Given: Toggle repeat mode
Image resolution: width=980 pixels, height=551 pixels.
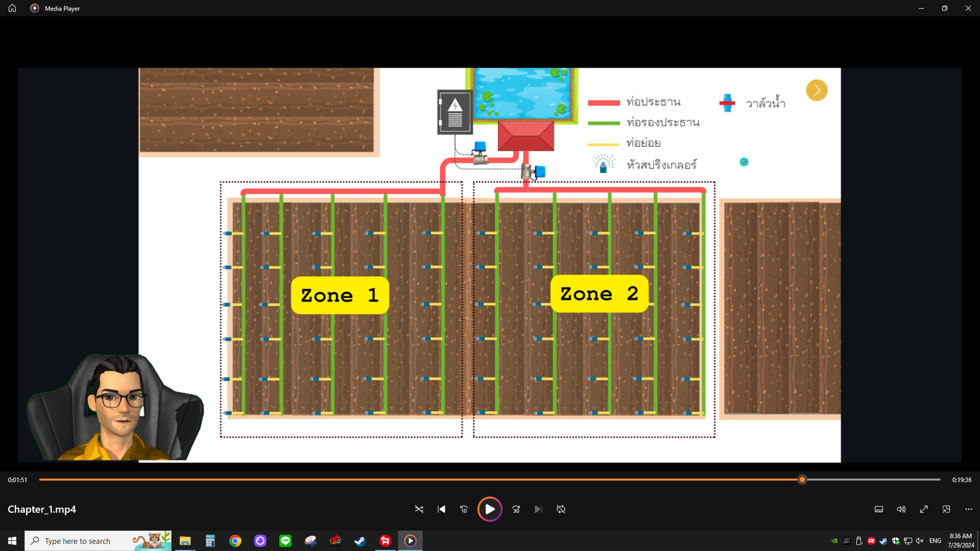Looking at the screenshot, I should click(x=561, y=510).
